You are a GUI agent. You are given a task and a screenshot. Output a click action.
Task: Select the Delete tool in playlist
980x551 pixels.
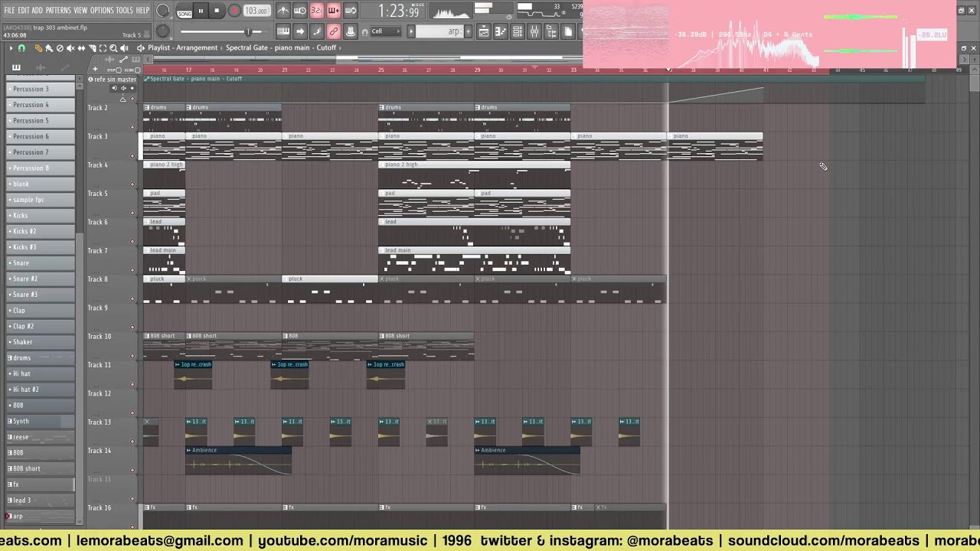coord(60,48)
